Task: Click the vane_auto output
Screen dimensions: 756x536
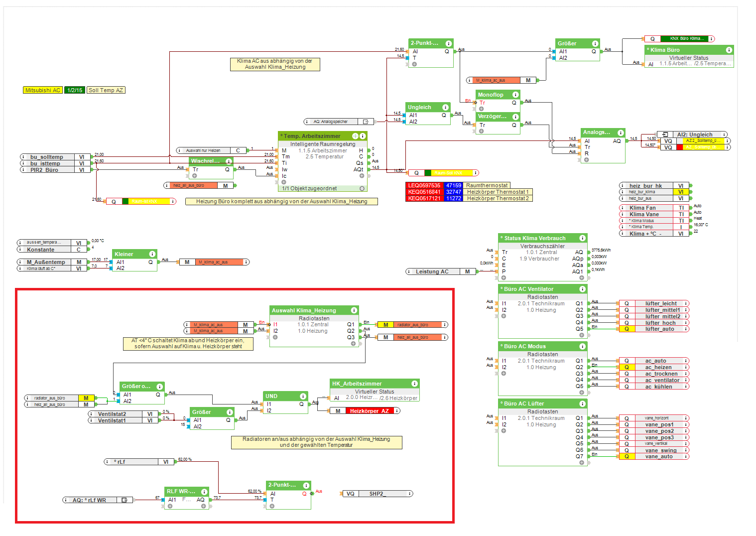Action: pyautogui.click(x=654, y=456)
